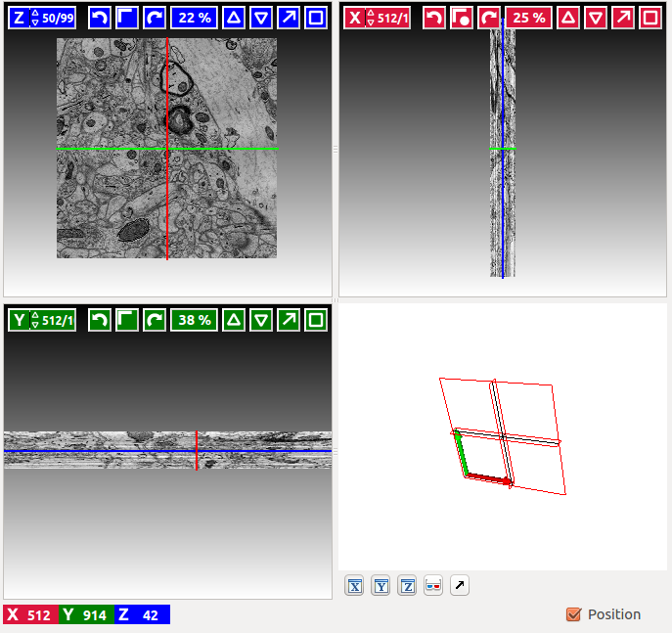The height and width of the screenshot is (633, 672).
Task: Step the Y slice spinner showing 512/1
Action: coord(36,320)
